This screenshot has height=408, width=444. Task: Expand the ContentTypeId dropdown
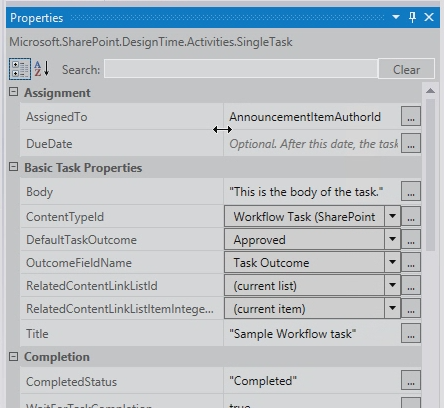click(392, 216)
